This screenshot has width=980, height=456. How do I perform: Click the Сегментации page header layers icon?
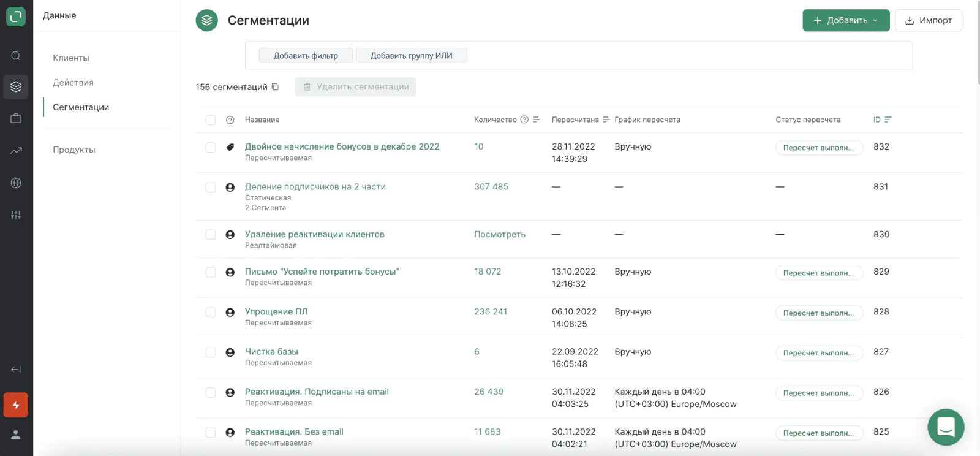point(207,20)
